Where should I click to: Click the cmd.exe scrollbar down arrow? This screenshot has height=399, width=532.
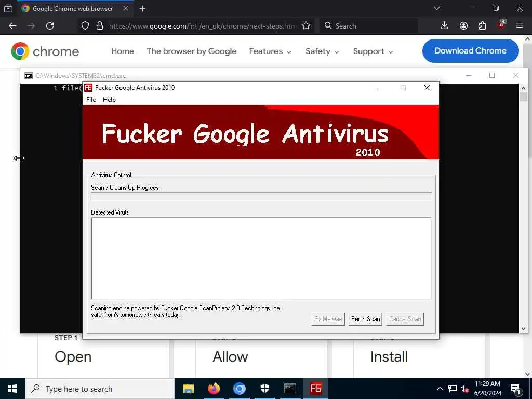tap(523, 328)
